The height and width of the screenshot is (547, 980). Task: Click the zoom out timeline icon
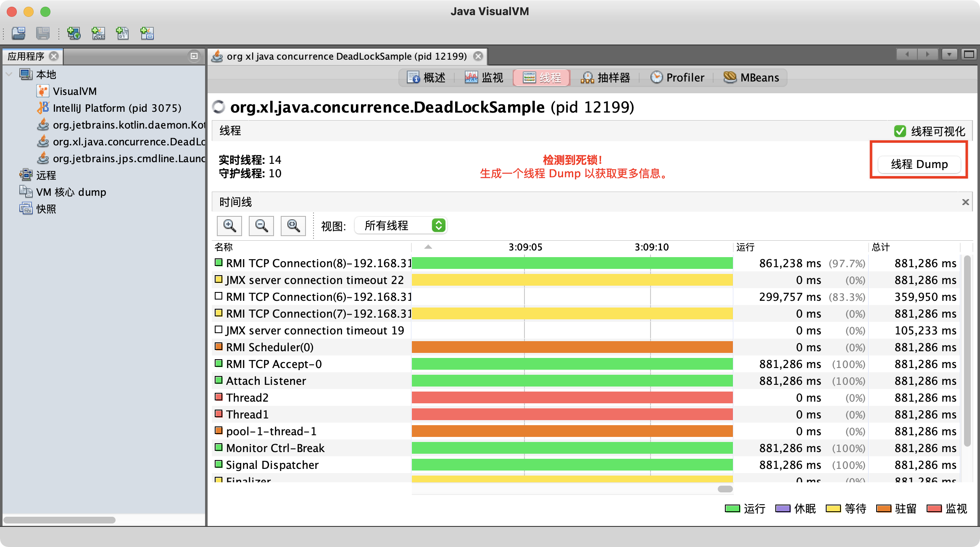coord(261,226)
